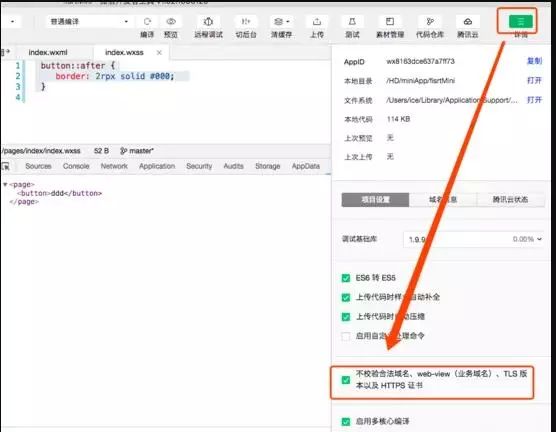Screen dimensions: 556x432
Task: Click the 复制 link beside AppID
Action: tap(534, 61)
